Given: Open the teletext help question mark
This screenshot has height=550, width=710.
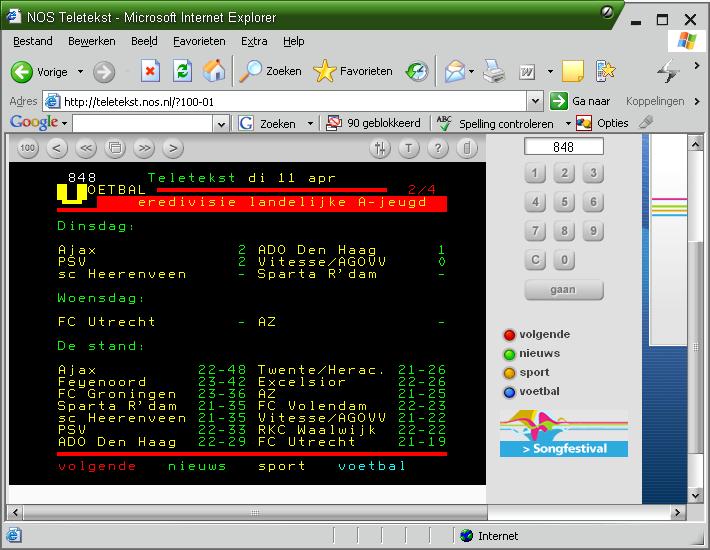Looking at the screenshot, I should (438, 148).
